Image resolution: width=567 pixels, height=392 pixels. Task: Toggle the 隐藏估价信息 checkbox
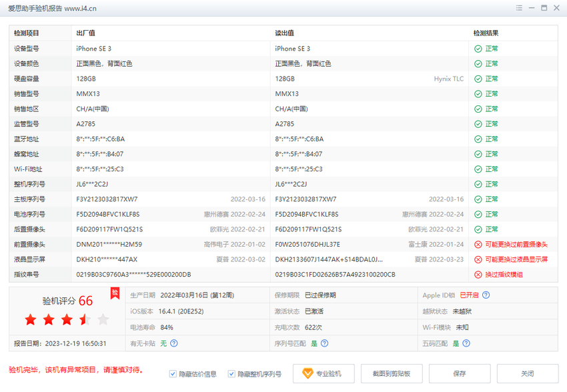173,374
